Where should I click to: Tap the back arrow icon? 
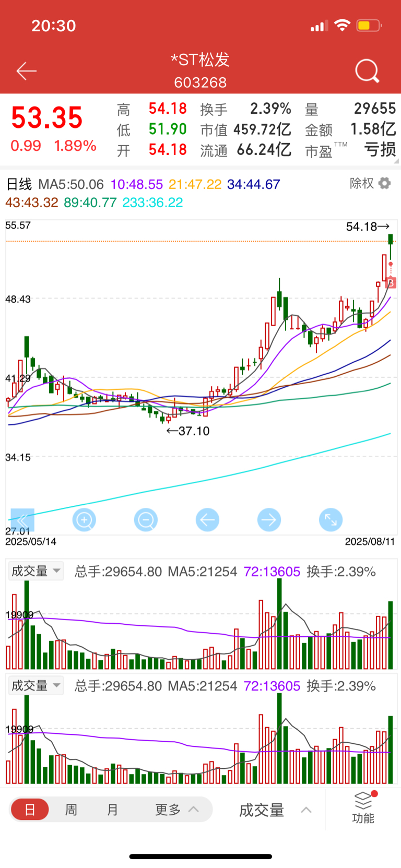tap(27, 71)
